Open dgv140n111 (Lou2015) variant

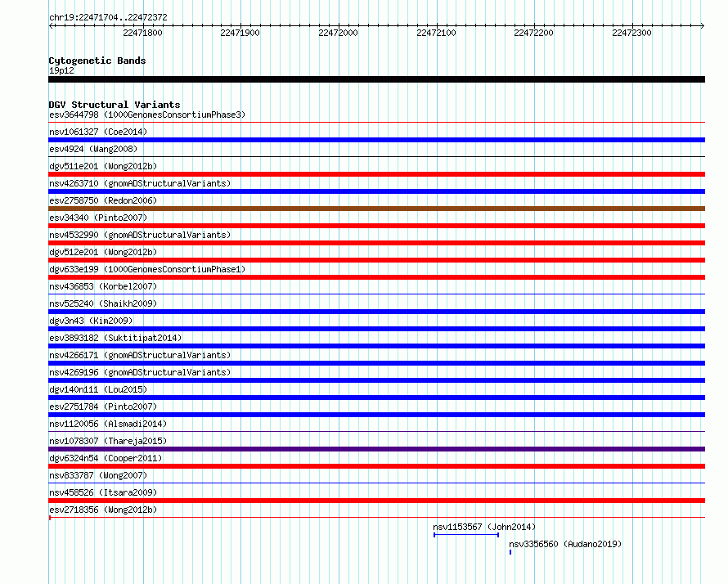click(98, 389)
